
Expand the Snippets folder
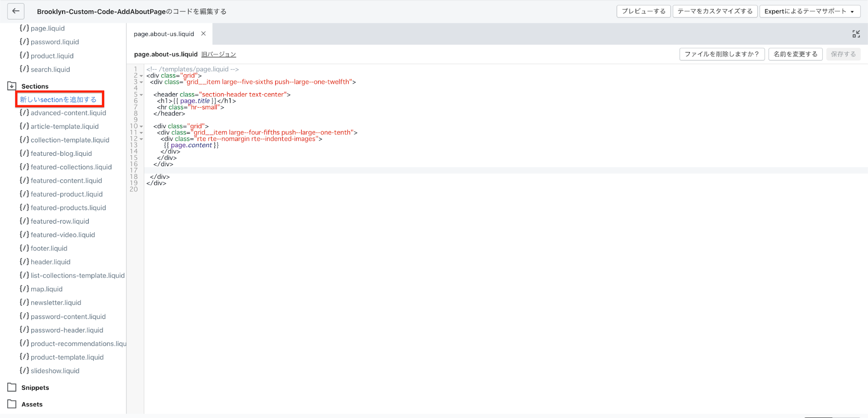pyautogui.click(x=12, y=387)
